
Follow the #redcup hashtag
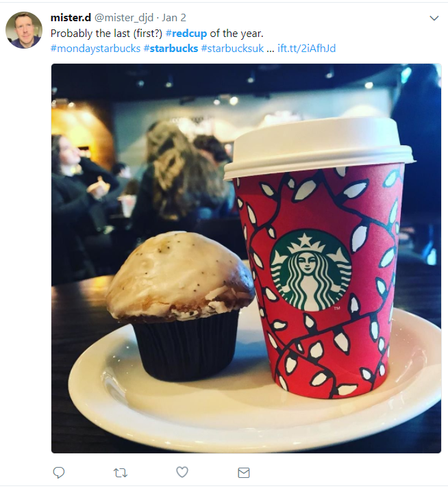point(186,34)
